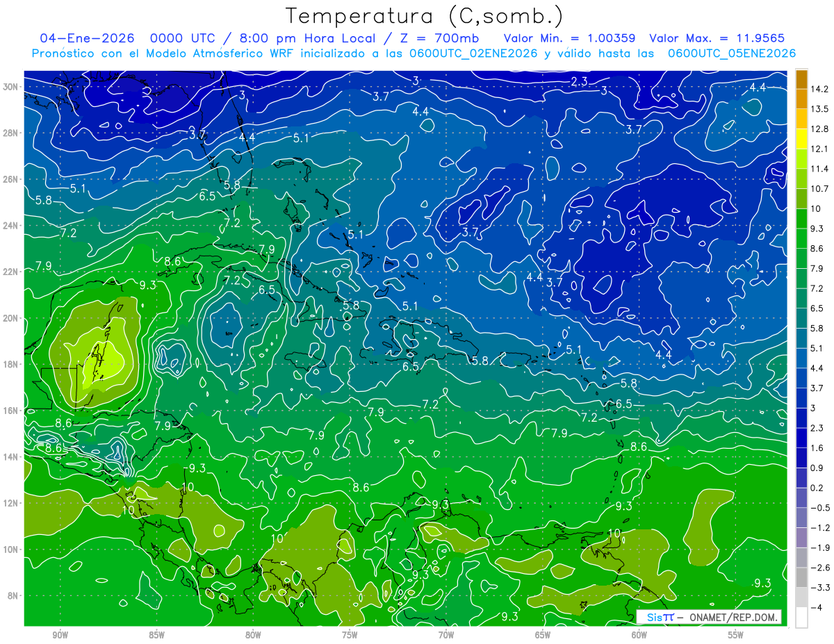Click the "2.3" contour label on the map
Image resolution: width=834 pixels, height=644 pixels.
coord(579,82)
